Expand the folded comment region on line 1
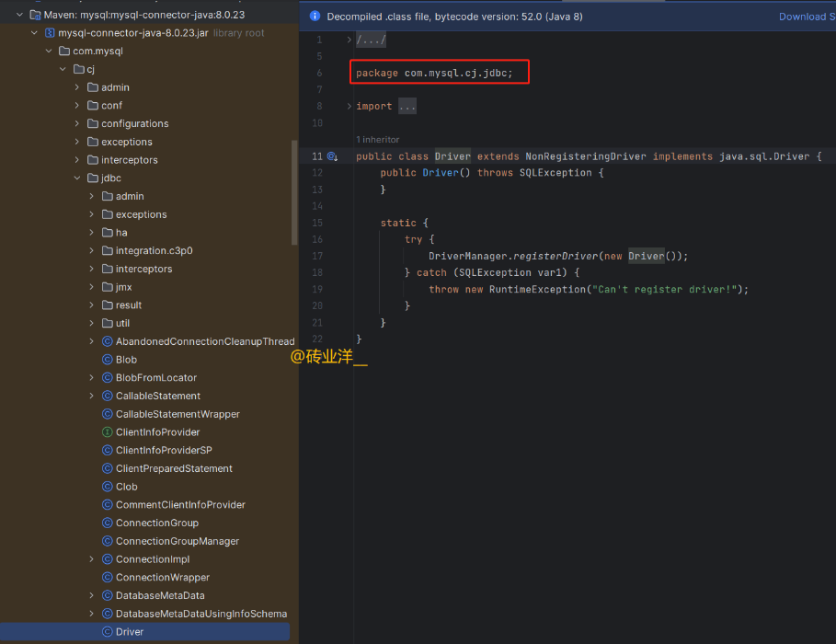Screen dimensions: 836x644 click(x=348, y=39)
